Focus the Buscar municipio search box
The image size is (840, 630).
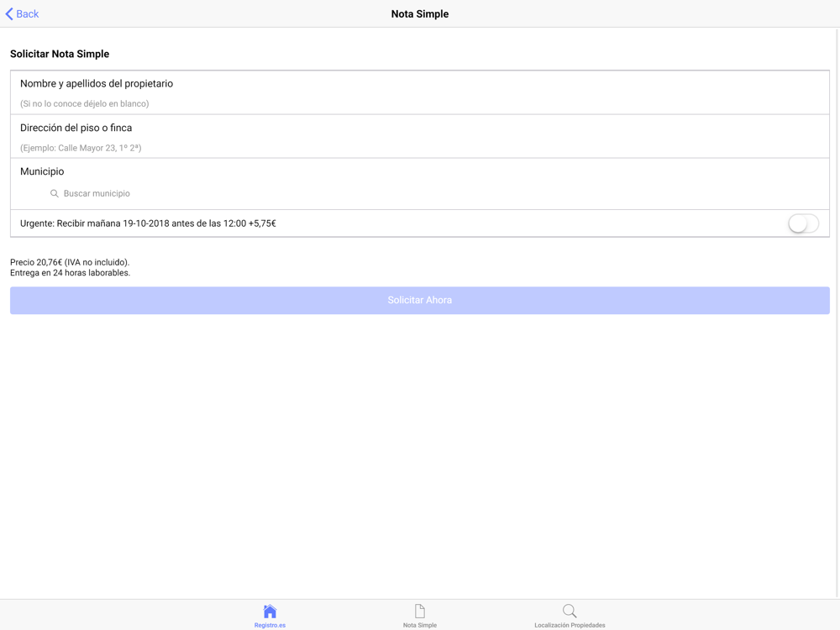tap(419, 193)
